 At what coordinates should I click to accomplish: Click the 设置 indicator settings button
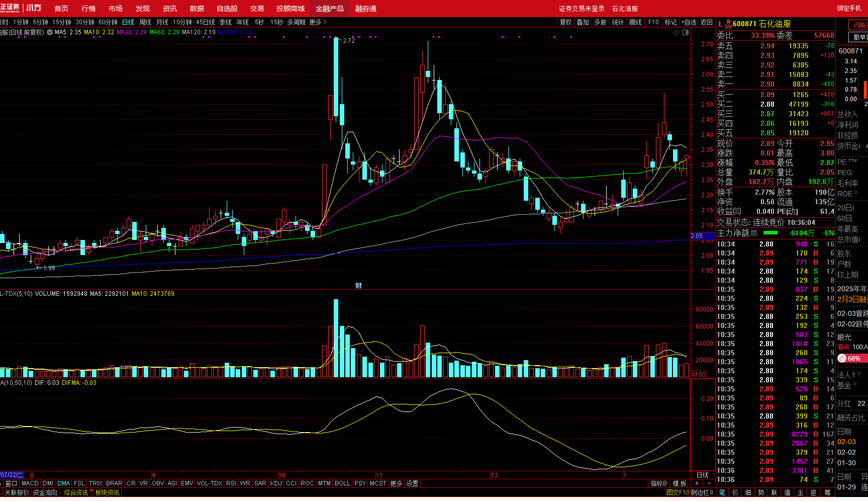point(413,483)
